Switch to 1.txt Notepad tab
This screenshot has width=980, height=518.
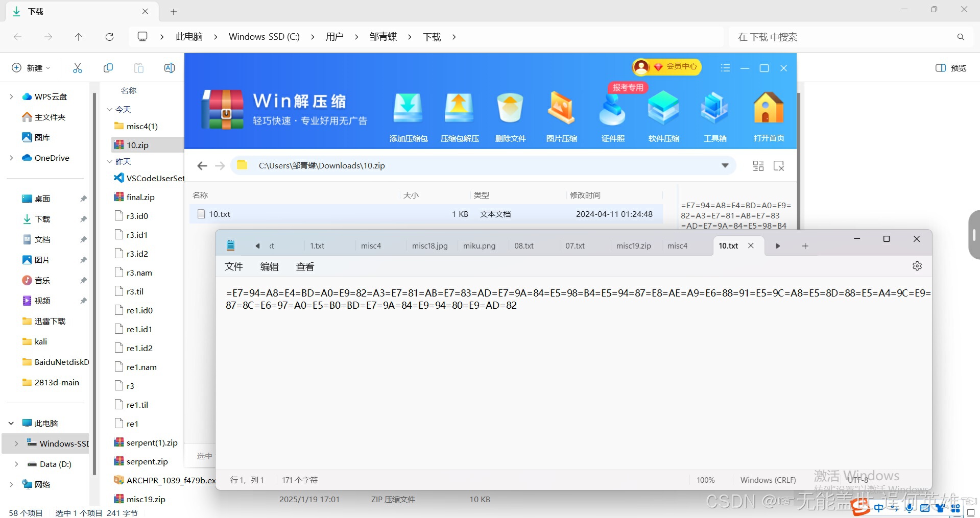tap(317, 246)
